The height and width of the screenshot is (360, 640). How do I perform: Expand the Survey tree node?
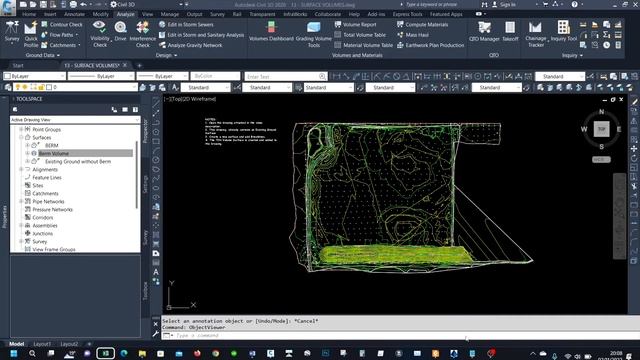tap(21, 242)
